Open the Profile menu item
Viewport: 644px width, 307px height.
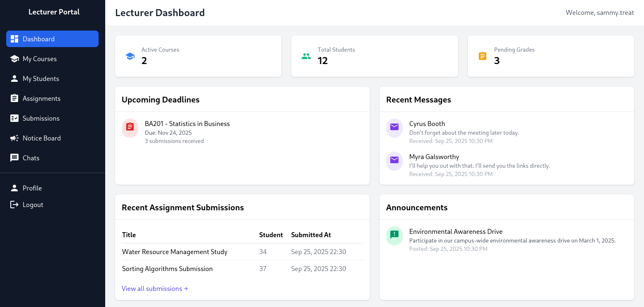(x=32, y=188)
